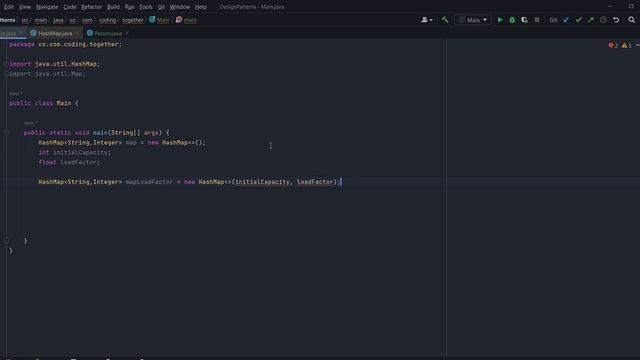Click the 'com' breadcrumb folder
The image size is (640, 360).
click(87, 20)
